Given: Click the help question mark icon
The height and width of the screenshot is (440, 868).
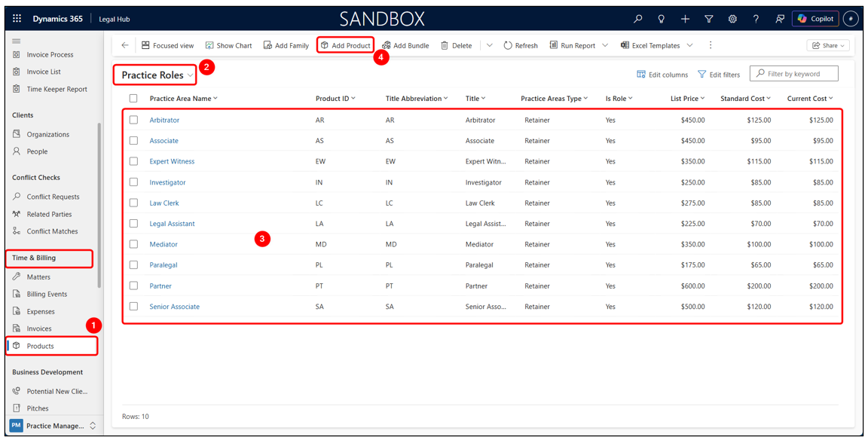Looking at the screenshot, I should (x=756, y=19).
